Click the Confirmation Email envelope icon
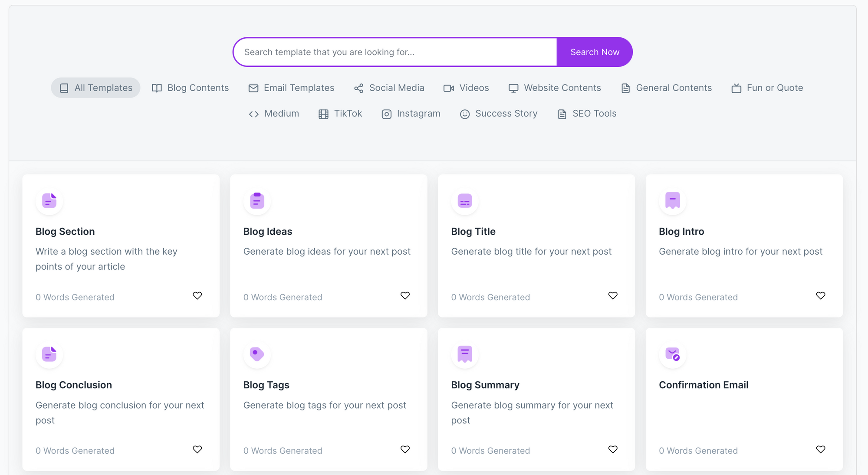Screen dimensions: 868x475 tap(672, 354)
